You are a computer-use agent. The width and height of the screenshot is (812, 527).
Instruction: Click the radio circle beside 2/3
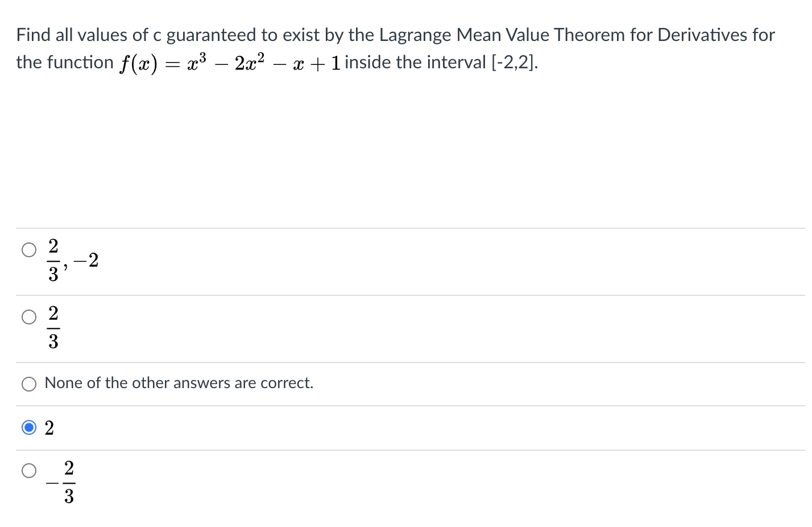pyautogui.click(x=29, y=316)
